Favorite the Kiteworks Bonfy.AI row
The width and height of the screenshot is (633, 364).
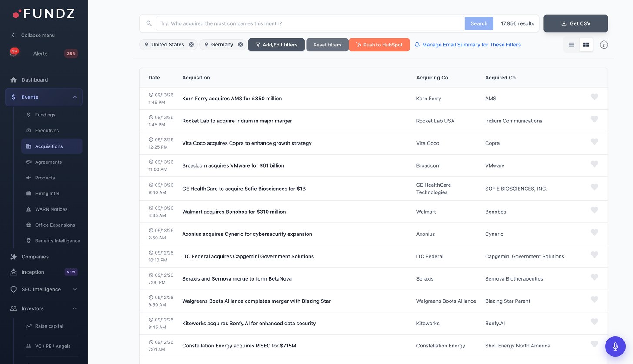[x=594, y=322]
